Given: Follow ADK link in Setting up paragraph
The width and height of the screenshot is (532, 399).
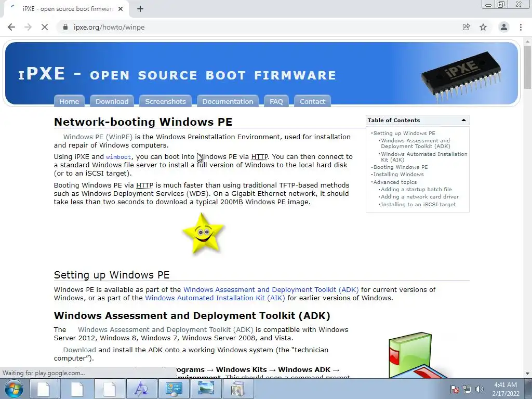Looking at the screenshot, I should (x=271, y=290).
